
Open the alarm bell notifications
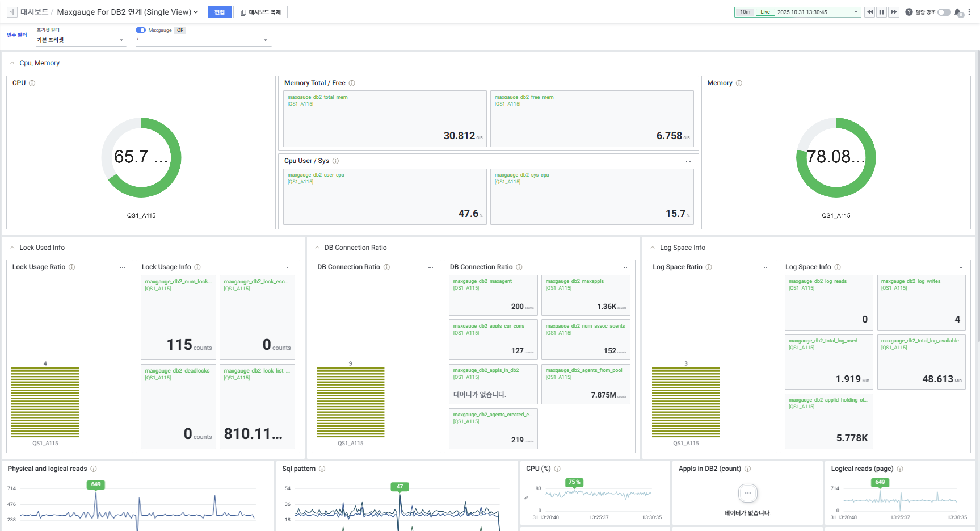tap(958, 12)
